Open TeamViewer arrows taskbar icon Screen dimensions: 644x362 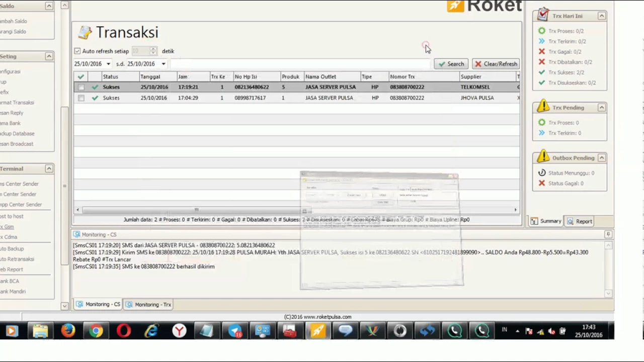pyautogui.click(x=428, y=331)
